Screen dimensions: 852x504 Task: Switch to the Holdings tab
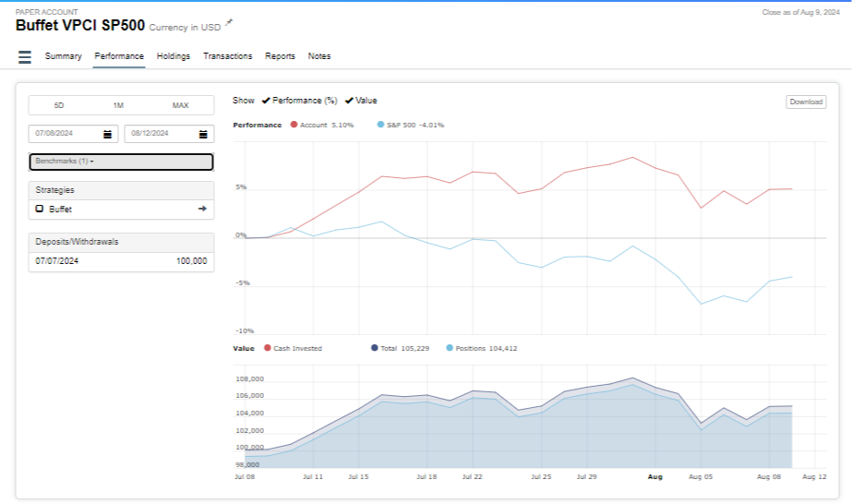tap(174, 56)
